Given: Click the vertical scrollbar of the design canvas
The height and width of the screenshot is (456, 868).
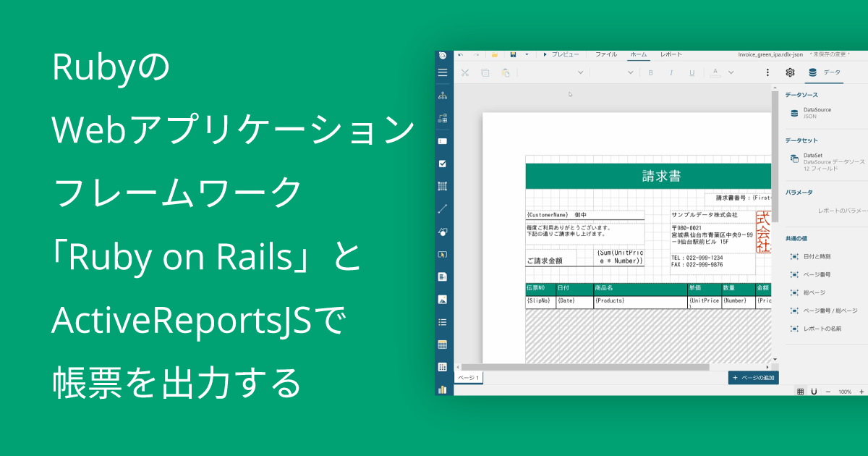Looking at the screenshot, I should [775, 156].
